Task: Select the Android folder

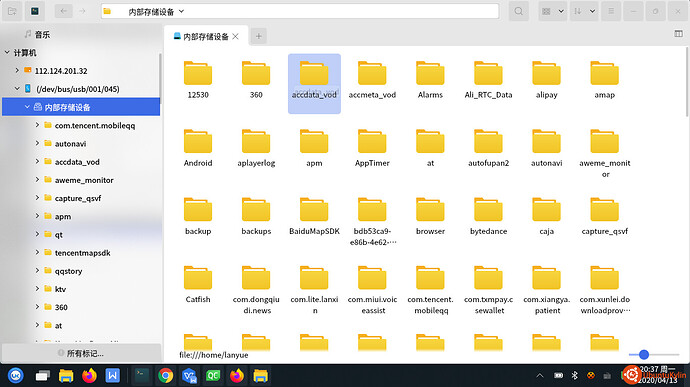Action: tap(198, 148)
